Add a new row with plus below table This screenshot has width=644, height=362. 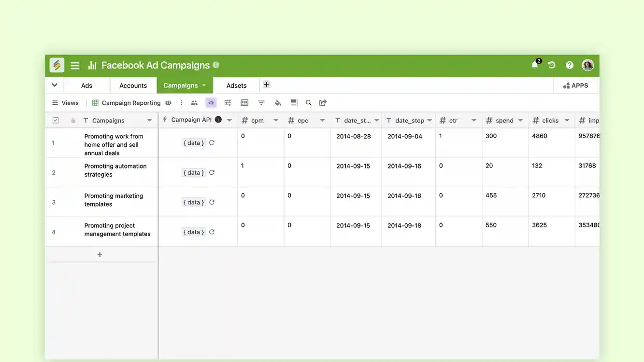coord(100,254)
